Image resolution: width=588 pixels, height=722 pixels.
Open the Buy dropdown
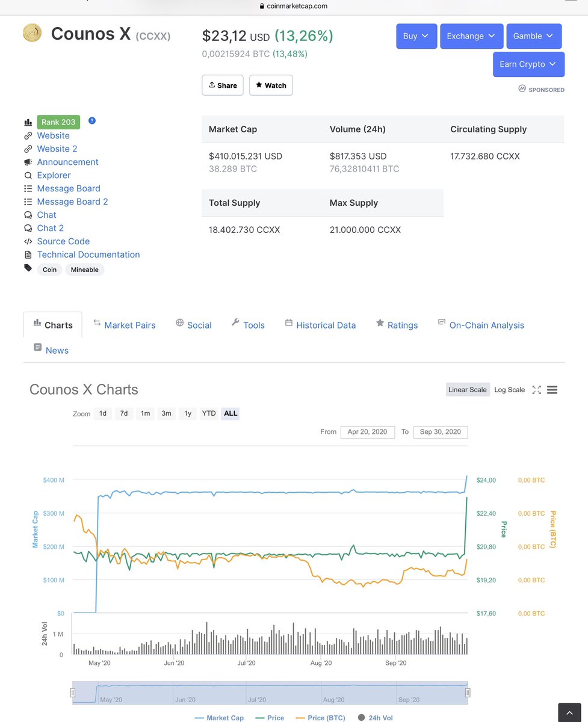pos(416,36)
